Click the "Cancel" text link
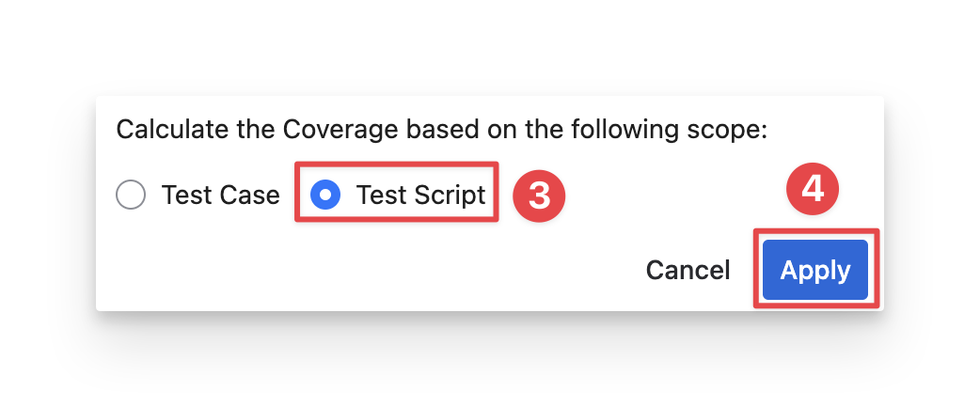 tap(688, 270)
